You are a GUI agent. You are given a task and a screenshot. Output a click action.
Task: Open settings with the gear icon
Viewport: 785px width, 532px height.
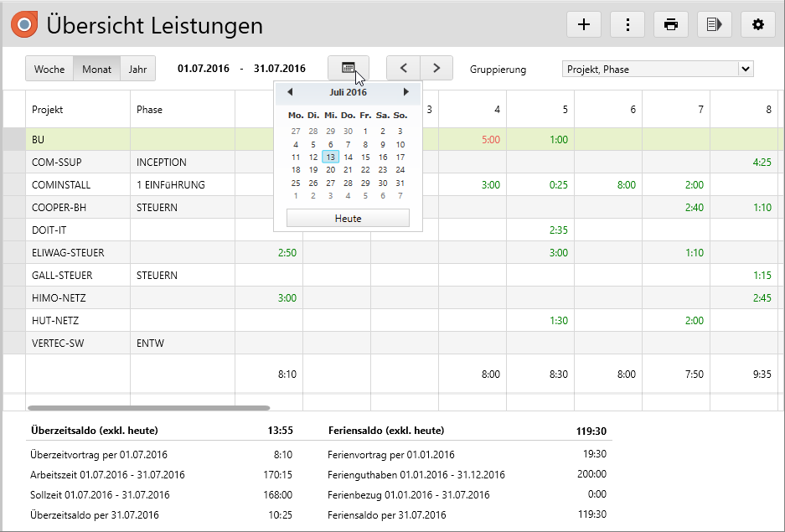(758, 24)
